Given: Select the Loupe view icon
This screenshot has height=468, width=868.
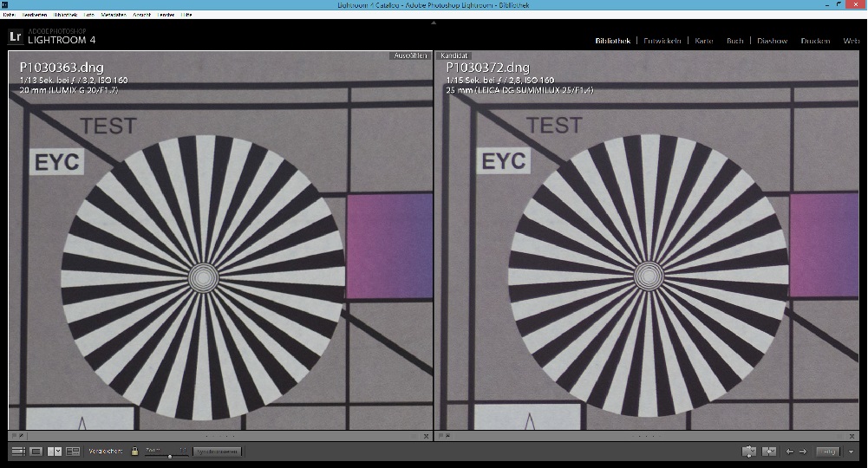Looking at the screenshot, I should 36,452.
